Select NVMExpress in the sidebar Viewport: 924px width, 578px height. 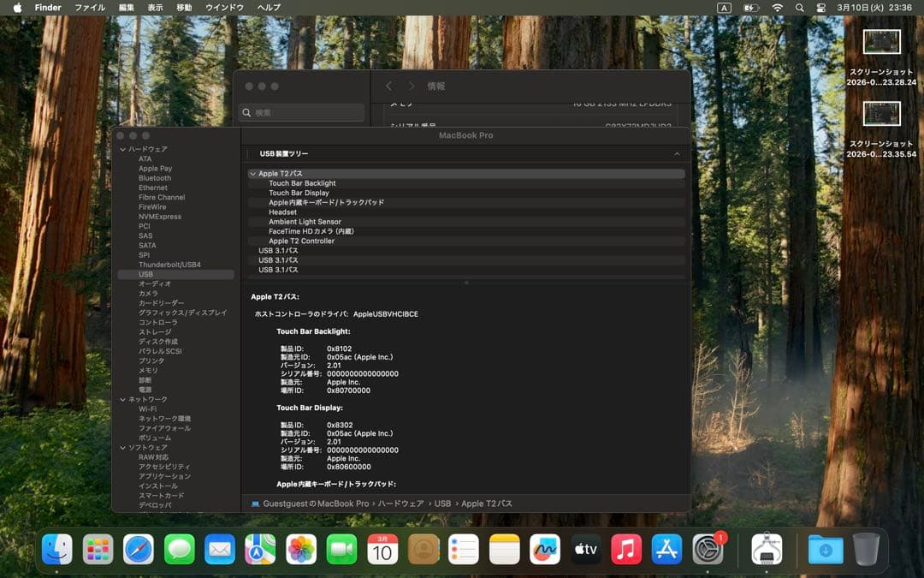point(160,217)
